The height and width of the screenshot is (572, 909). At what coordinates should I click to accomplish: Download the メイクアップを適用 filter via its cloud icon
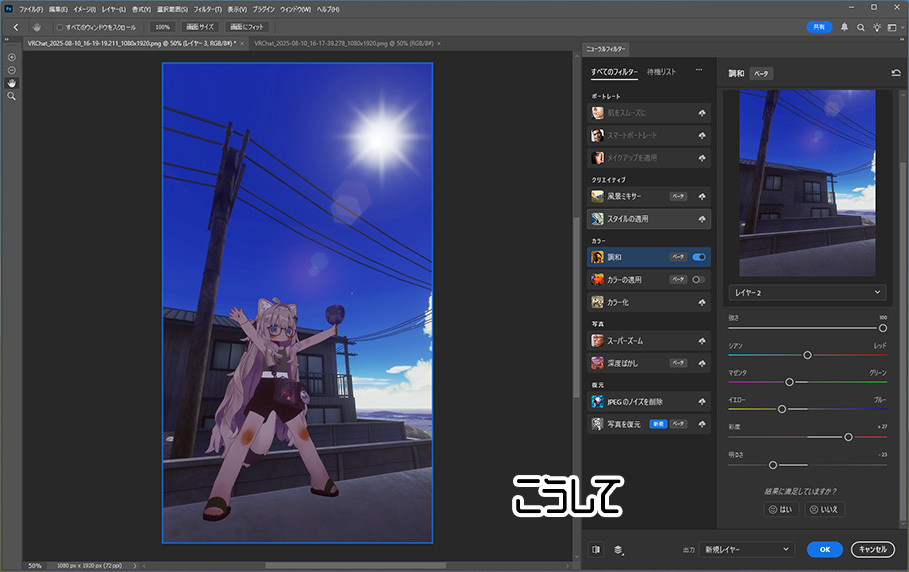coord(701,158)
